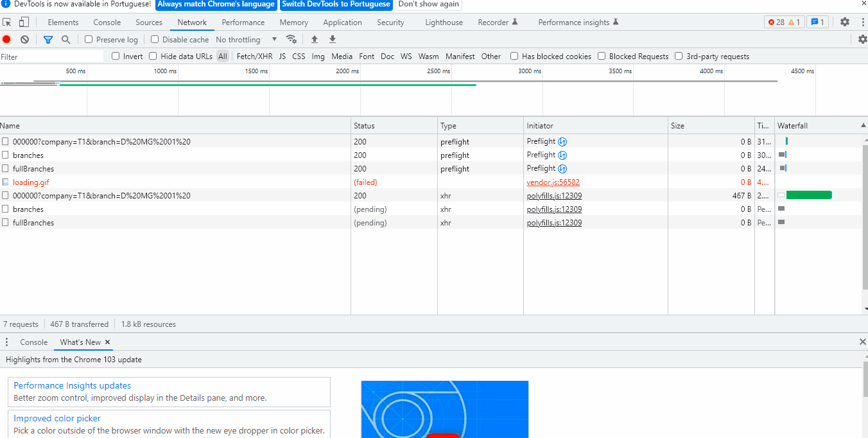This screenshot has width=868, height=438.
Task: Click the What's New video thumbnail
Action: point(444,409)
